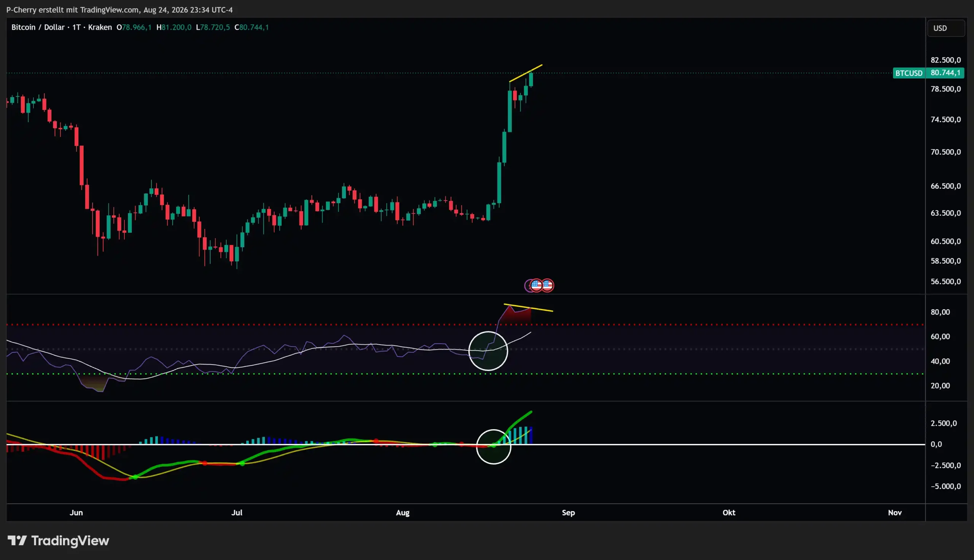Click the 56.500,0 price axis label

click(945, 282)
